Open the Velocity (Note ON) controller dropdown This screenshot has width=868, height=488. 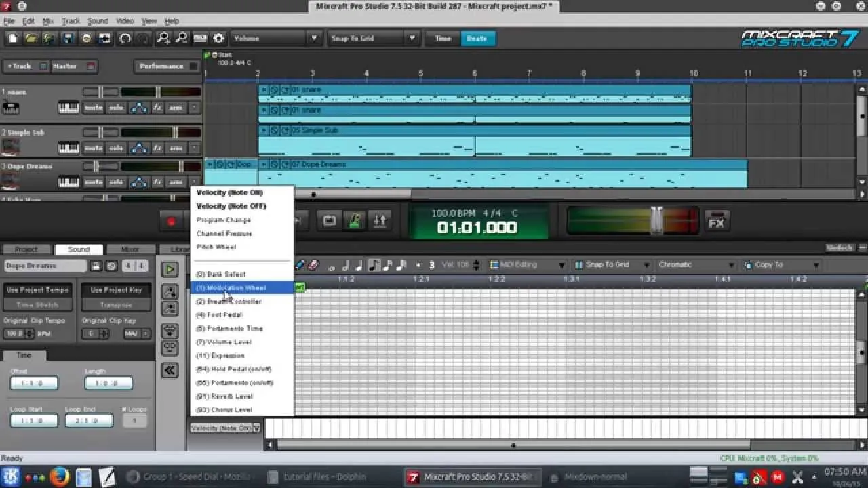[225, 428]
